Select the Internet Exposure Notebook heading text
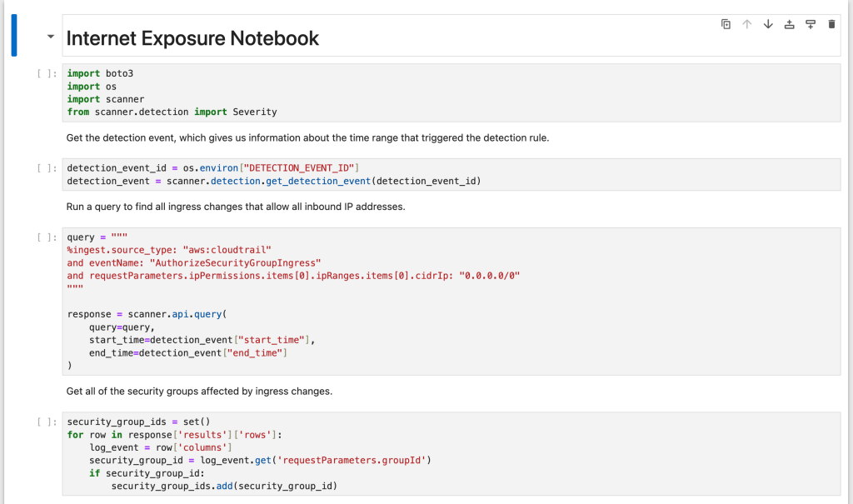Screen dimensions: 853x504 (x=192, y=38)
